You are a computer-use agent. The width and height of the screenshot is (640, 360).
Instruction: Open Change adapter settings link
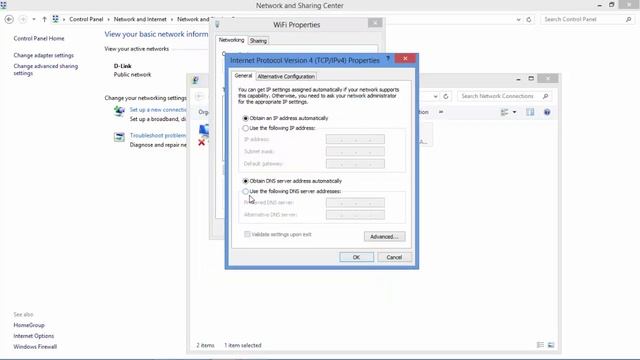click(x=44, y=55)
